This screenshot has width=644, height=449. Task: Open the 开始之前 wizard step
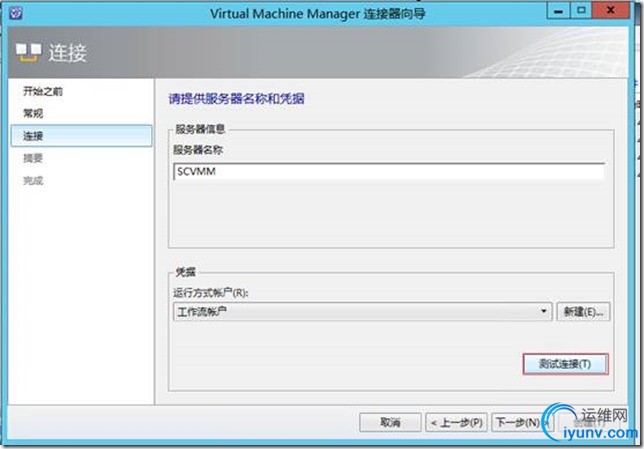click(43, 91)
